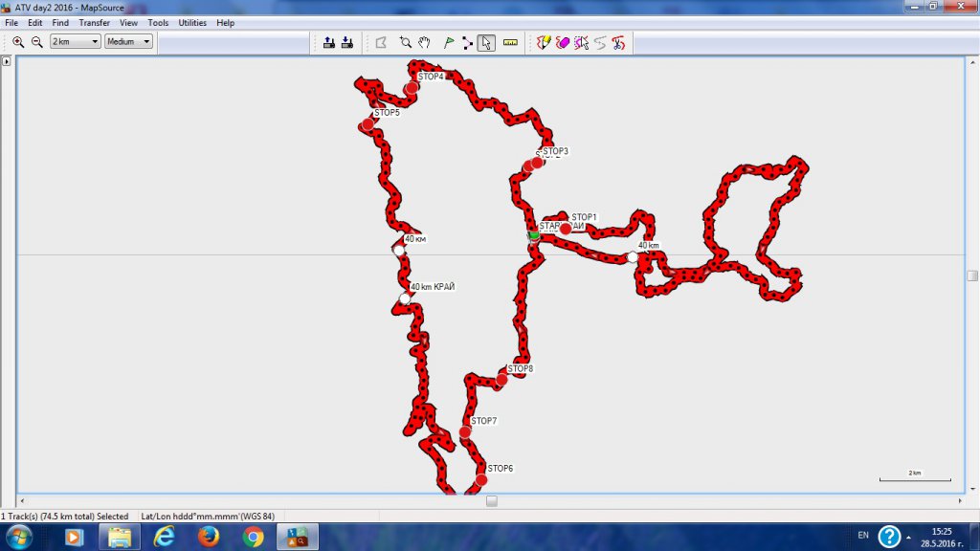Viewport: 980px width, 551px height.
Task: Click the MapSource taskbar button
Action: pyautogui.click(x=298, y=537)
